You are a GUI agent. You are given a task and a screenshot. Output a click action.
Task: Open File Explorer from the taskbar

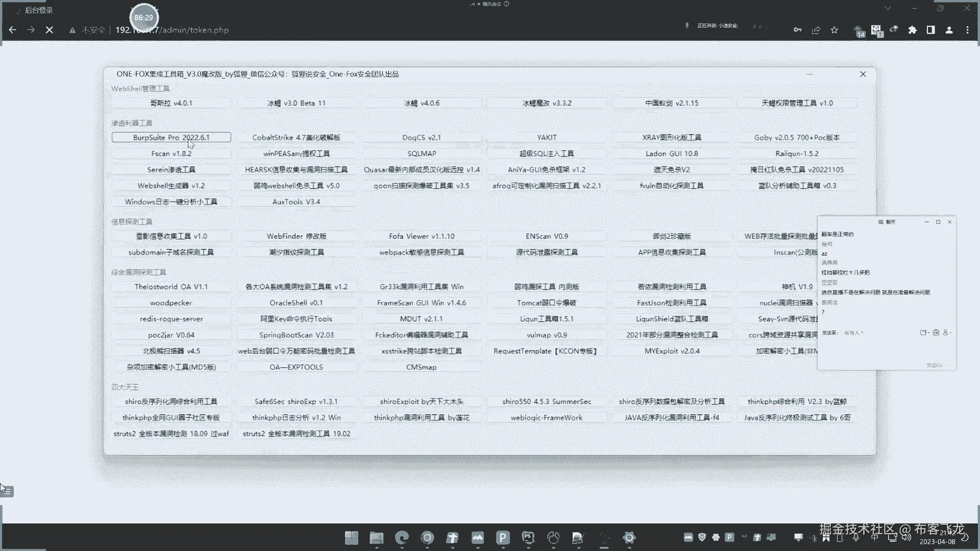click(377, 538)
